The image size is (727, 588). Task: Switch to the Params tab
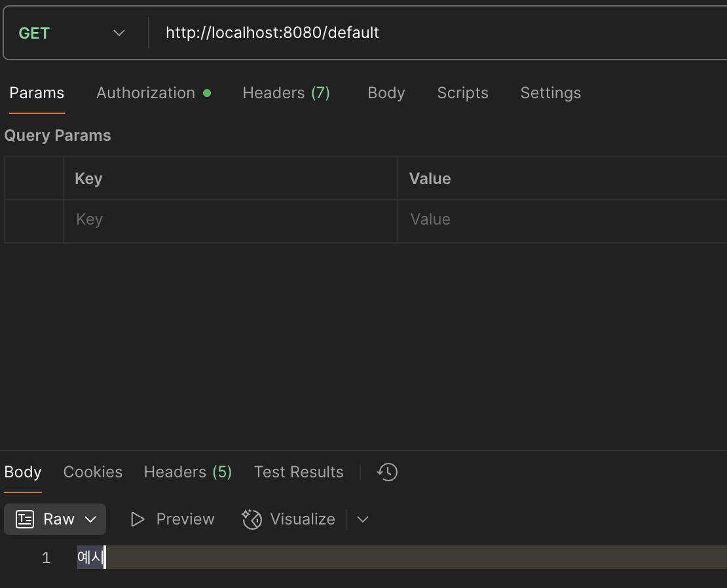(x=37, y=93)
